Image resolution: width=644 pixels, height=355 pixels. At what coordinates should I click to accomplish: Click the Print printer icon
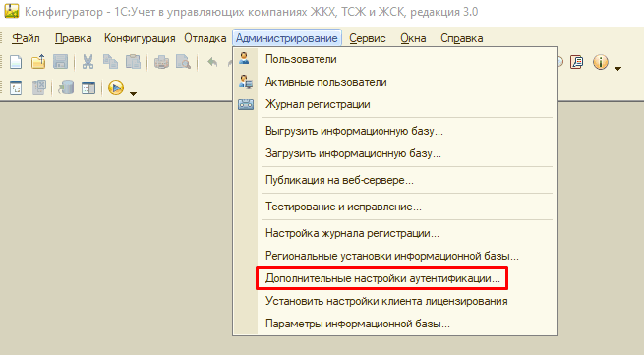tap(161, 62)
